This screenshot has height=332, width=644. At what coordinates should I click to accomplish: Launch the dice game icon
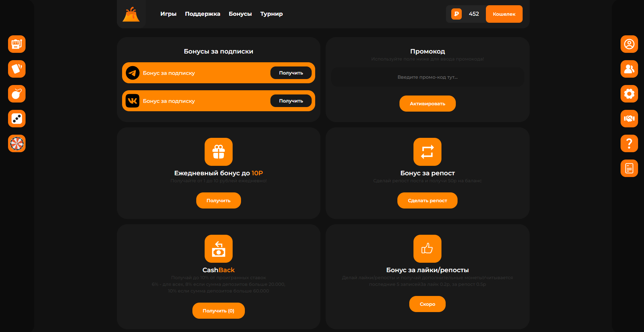tap(17, 119)
